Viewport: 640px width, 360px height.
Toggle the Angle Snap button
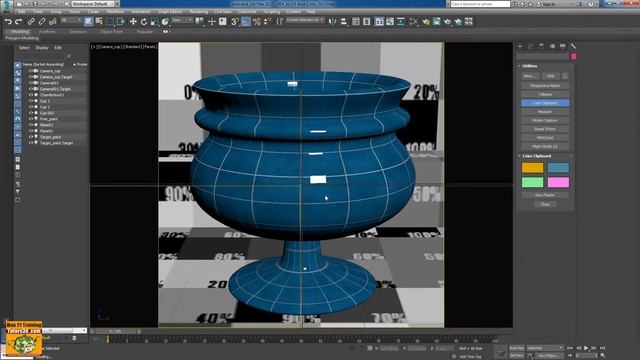(246, 22)
